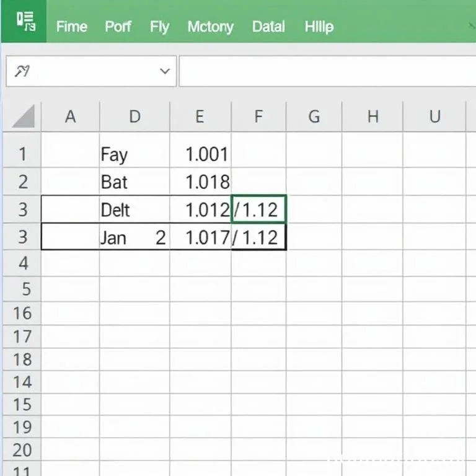Open the Fly menu
The height and width of the screenshot is (476, 476).
click(x=159, y=27)
